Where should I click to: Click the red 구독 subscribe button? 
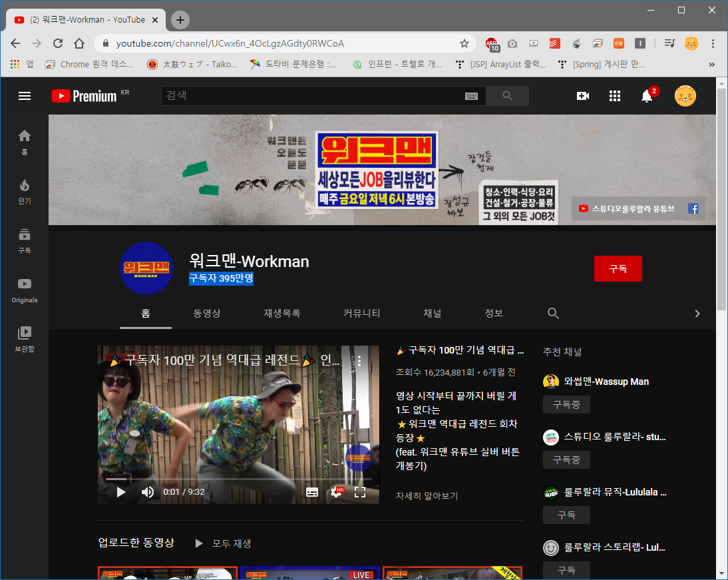click(x=618, y=268)
